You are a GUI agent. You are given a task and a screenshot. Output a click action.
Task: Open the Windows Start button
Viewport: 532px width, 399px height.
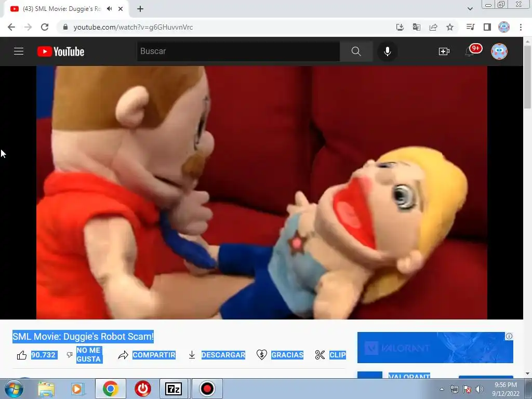pos(14,389)
